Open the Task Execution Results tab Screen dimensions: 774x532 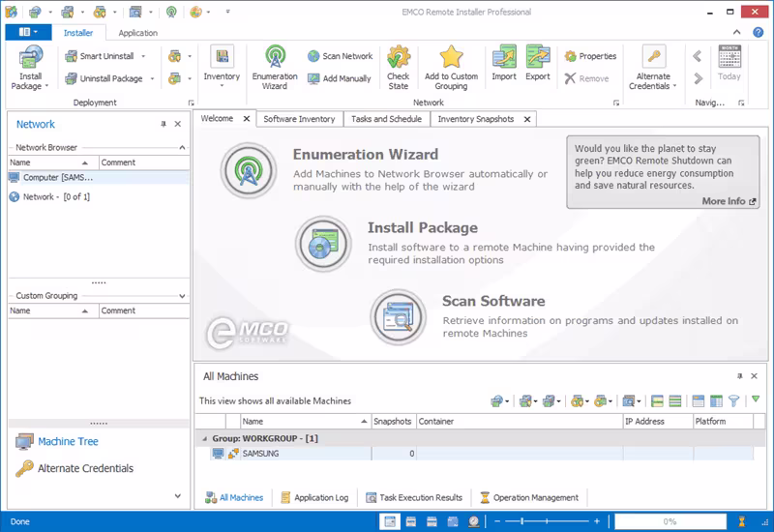pyautogui.click(x=414, y=497)
